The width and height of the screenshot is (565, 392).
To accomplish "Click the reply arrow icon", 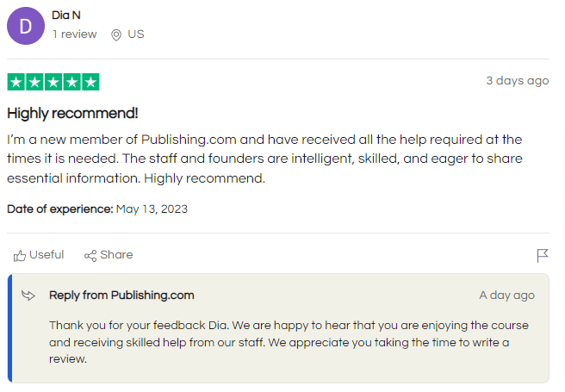I will pyautogui.click(x=28, y=296).
